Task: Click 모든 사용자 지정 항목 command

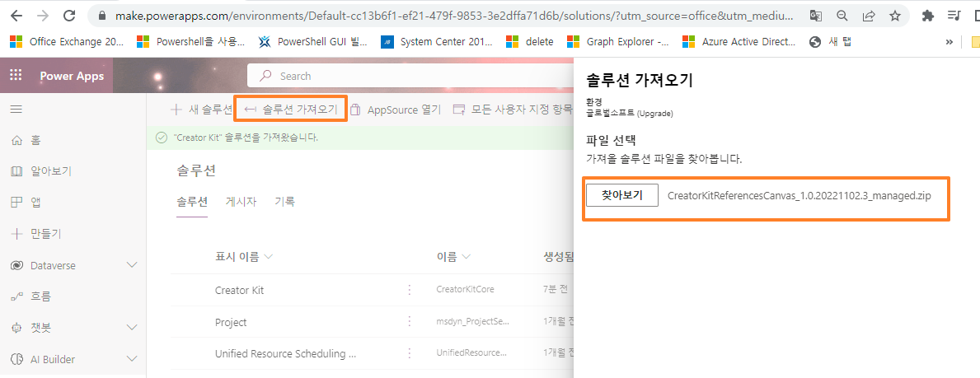Action: click(x=513, y=110)
